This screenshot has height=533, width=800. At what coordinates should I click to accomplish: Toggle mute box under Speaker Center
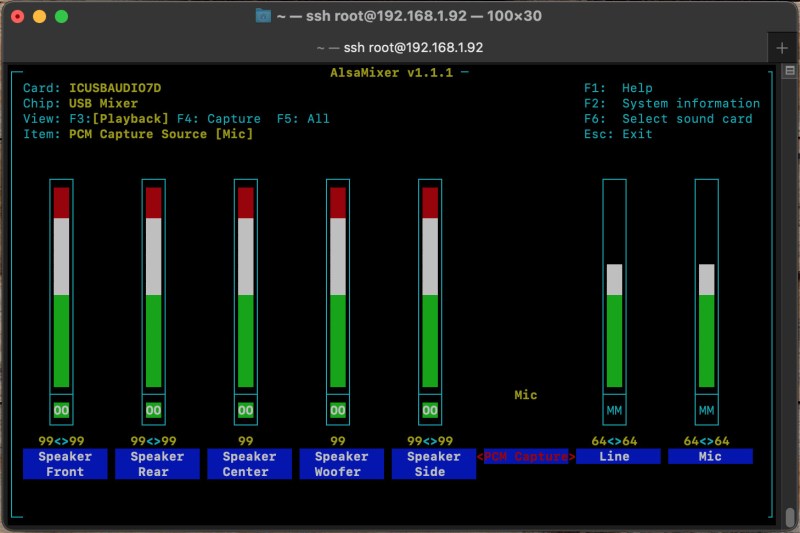point(245,410)
